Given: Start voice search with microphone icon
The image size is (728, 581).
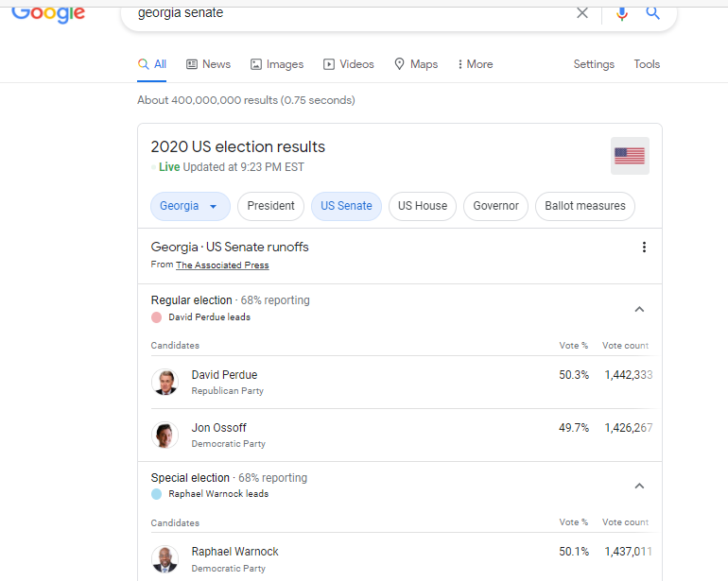Looking at the screenshot, I should (x=621, y=13).
